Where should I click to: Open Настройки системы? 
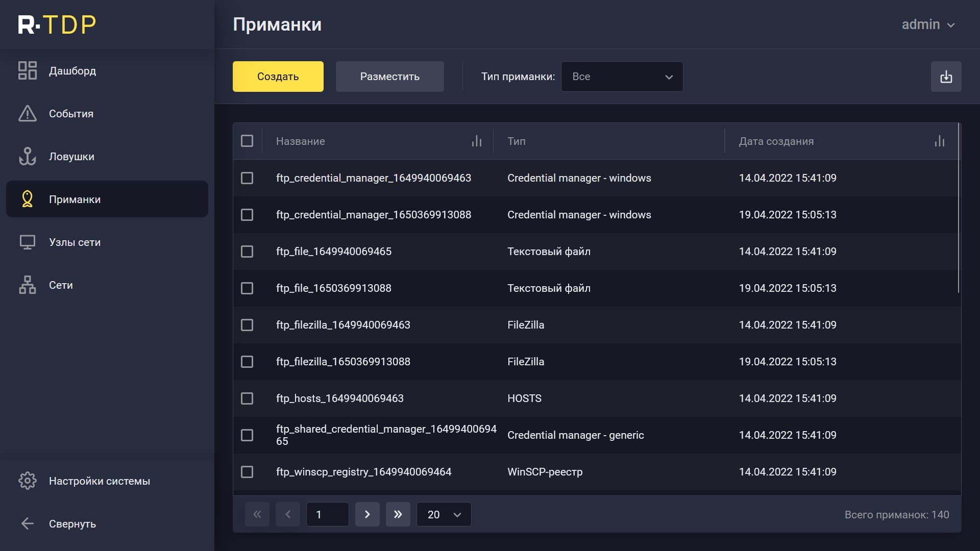point(107,481)
